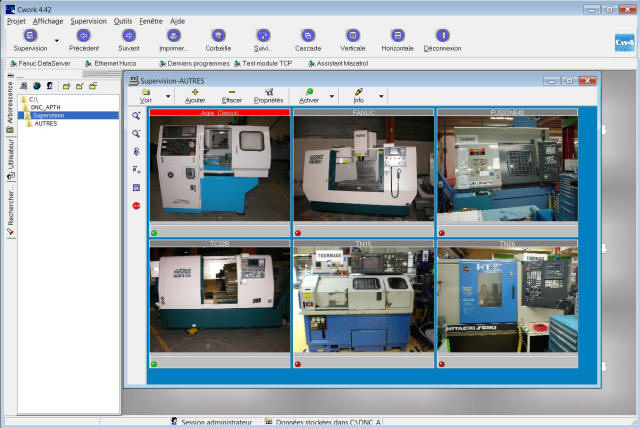Viewport: 640px width, 428px height.
Task: Click the Précédent toolbar icon
Action: point(84,35)
